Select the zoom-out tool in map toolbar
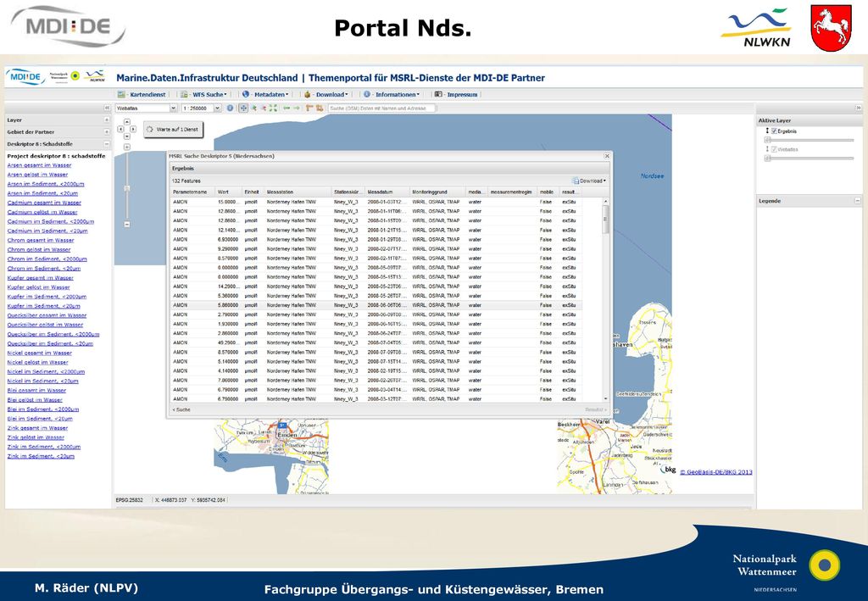 point(264,108)
